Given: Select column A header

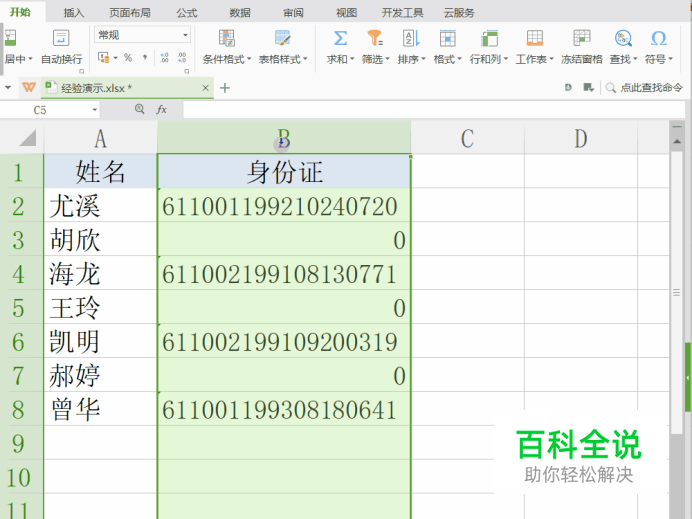Looking at the screenshot, I should 101,138.
